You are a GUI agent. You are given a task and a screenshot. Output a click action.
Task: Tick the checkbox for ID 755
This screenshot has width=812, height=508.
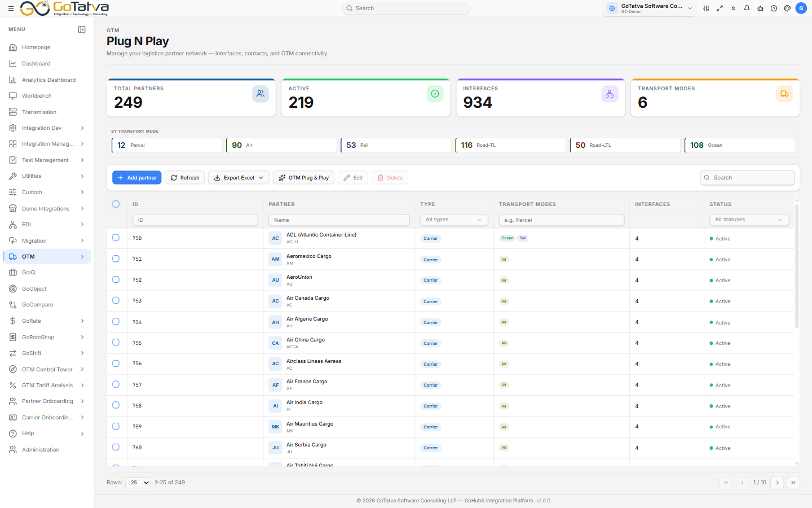(x=116, y=342)
